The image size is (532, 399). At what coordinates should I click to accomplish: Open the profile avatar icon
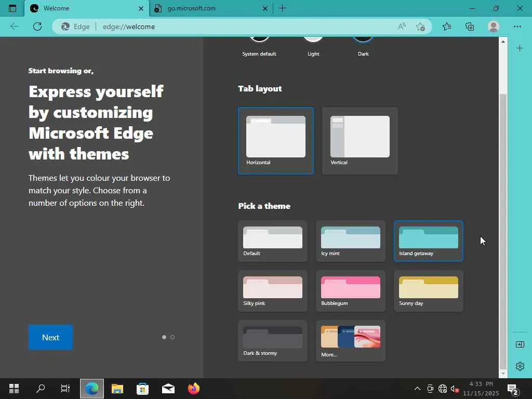point(494,26)
